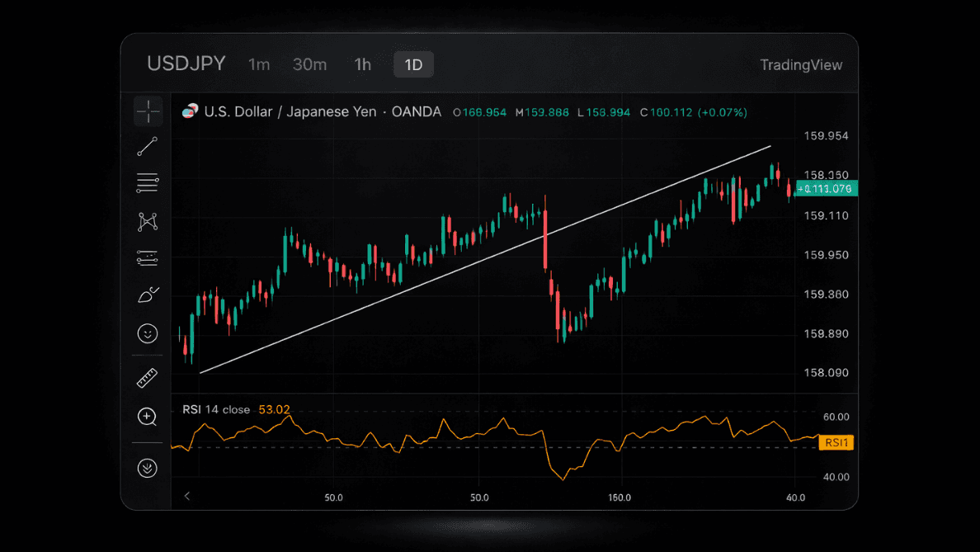Click the USD/JPY flag icon
This screenshot has height=552, width=980.
pyautogui.click(x=190, y=111)
